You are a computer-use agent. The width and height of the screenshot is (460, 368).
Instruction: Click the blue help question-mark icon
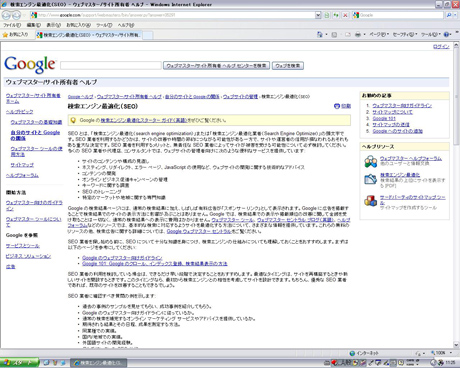click(x=447, y=34)
